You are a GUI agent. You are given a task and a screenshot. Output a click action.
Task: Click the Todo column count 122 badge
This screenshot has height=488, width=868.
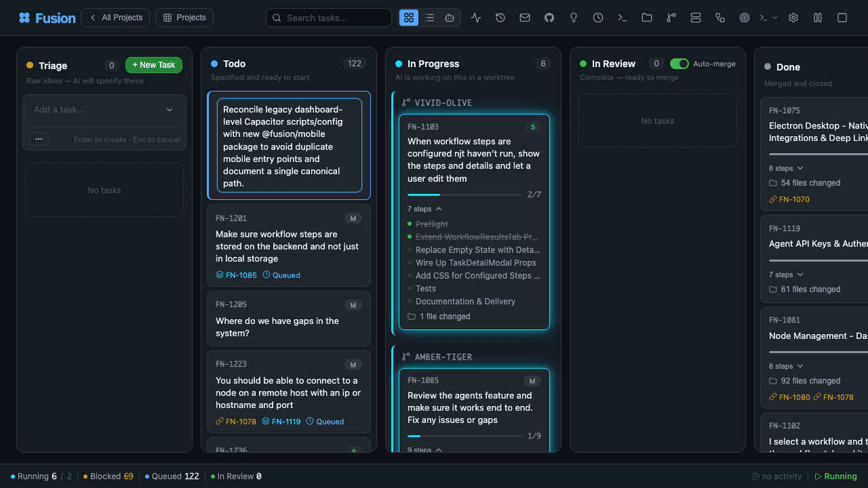[x=355, y=64]
